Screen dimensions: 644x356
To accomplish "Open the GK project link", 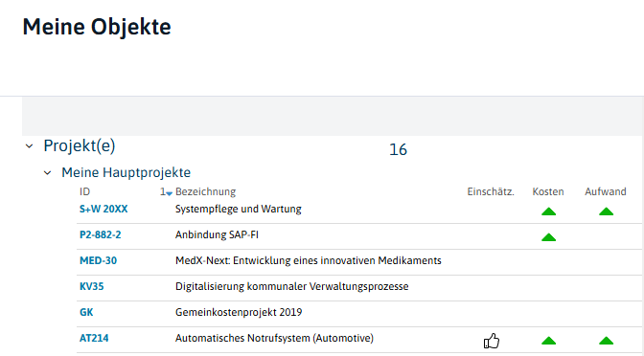I will pyautogui.click(x=86, y=313).
